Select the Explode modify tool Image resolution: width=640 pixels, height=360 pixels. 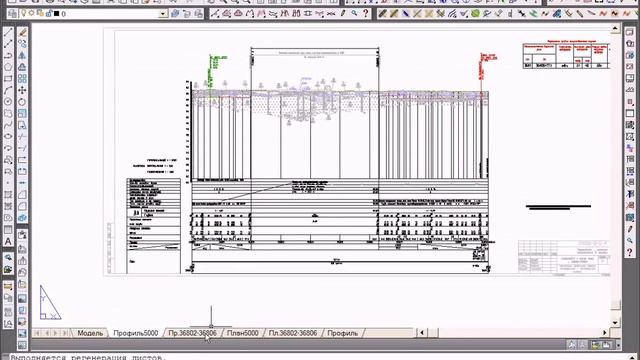point(22,218)
